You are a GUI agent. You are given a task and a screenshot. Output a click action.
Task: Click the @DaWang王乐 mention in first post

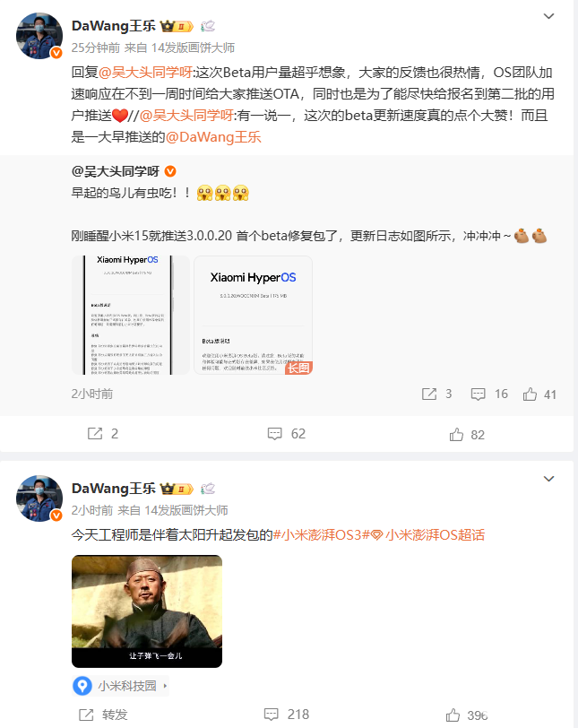click(213, 137)
